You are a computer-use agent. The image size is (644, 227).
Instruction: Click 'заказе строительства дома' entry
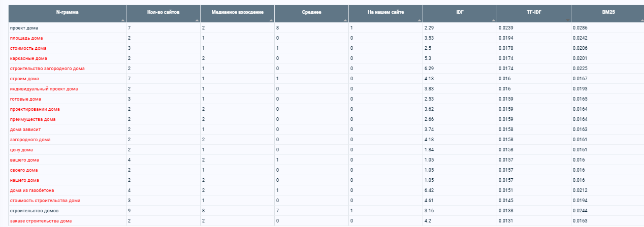41,221
